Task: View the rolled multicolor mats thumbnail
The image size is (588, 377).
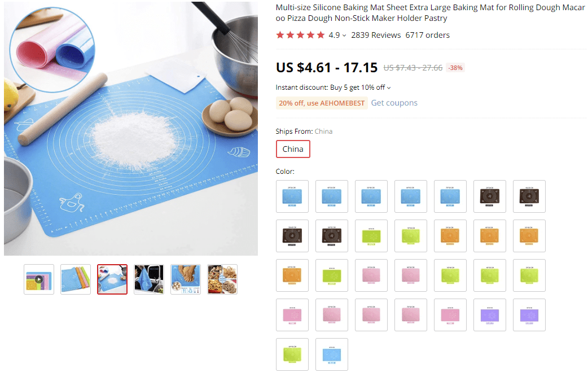Action: click(76, 279)
